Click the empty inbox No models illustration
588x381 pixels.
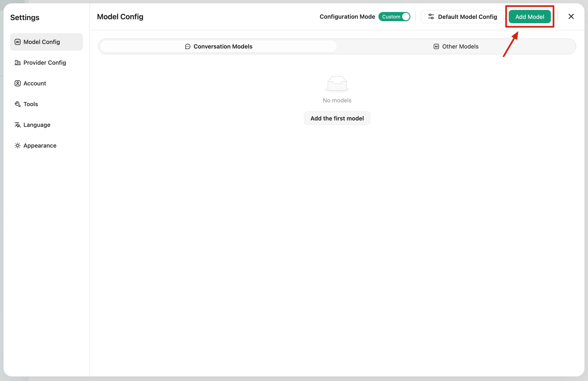(x=337, y=84)
